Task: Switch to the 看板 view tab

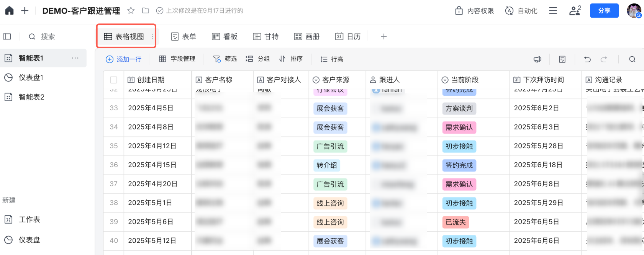Action: [225, 37]
